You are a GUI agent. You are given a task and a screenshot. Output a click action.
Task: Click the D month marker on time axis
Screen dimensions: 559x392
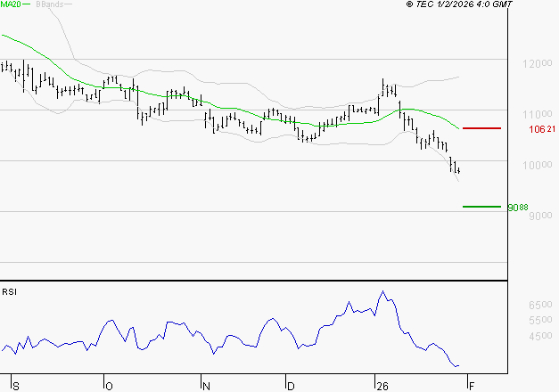pos(291,387)
